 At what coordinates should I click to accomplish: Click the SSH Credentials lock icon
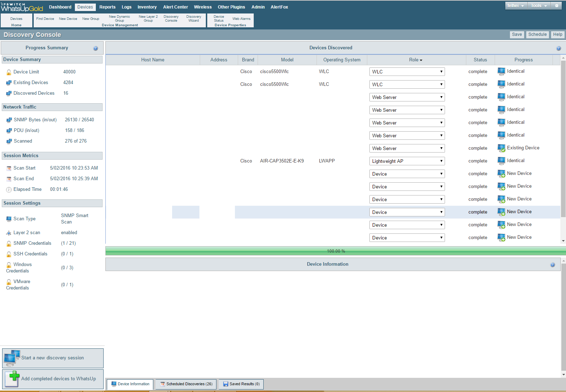(x=9, y=254)
